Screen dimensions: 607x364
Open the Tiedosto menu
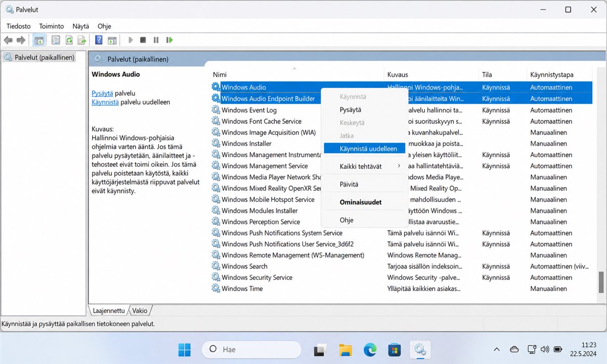[19, 26]
